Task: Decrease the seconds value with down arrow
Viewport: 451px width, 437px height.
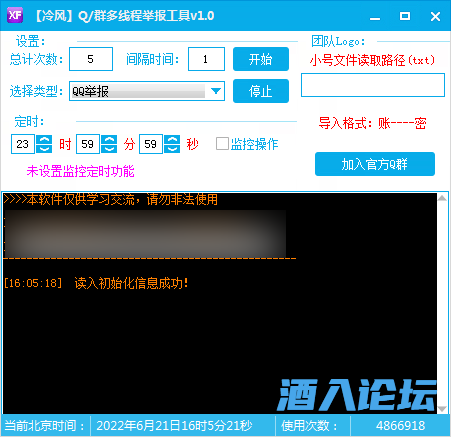Action: pyautogui.click(x=172, y=148)
